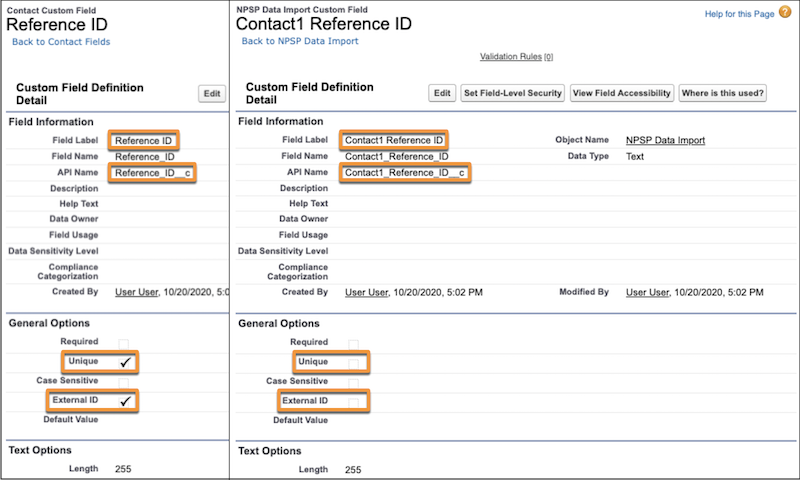800x480 pixels.
Task: Click View Field Accessibility button
Action: [x=621, y=93]
